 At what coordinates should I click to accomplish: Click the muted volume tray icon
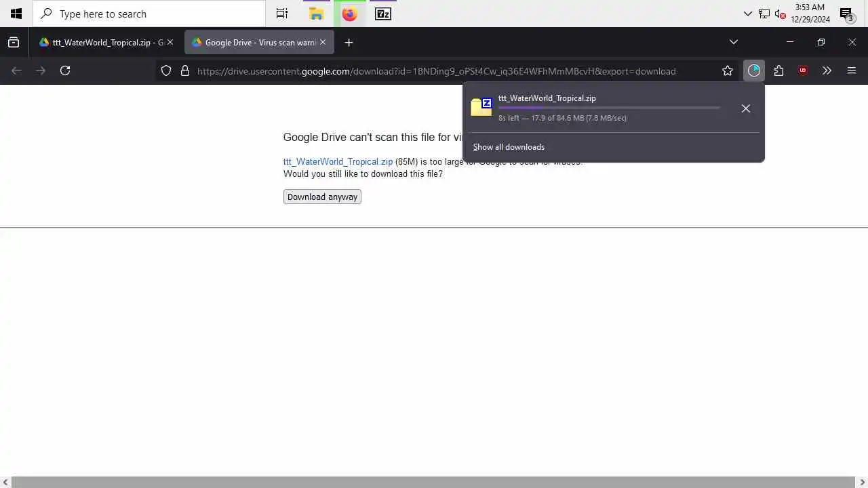780,14
